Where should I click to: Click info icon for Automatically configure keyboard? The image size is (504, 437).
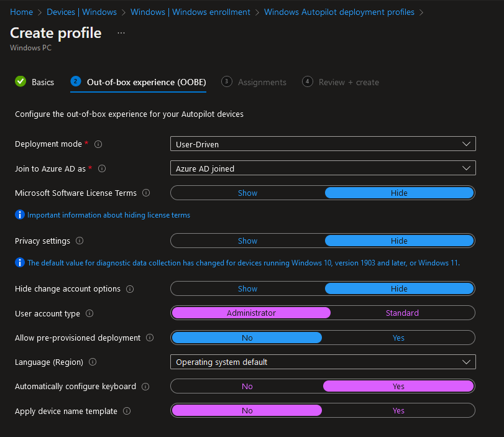click(145, 387)
